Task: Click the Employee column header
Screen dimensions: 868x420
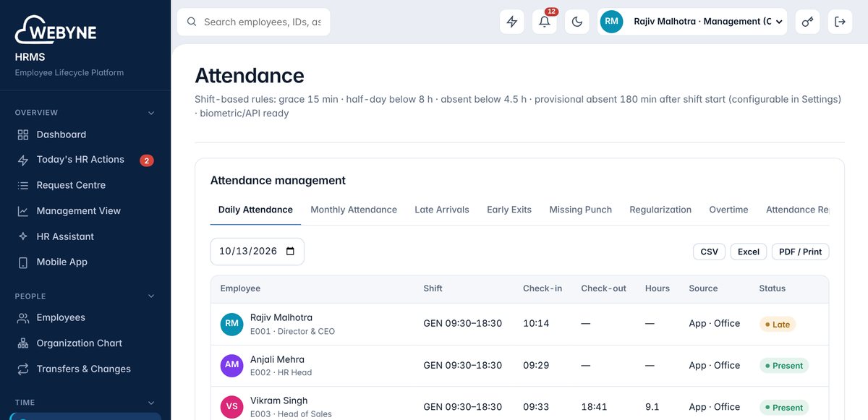Action: tap(240, 288)
